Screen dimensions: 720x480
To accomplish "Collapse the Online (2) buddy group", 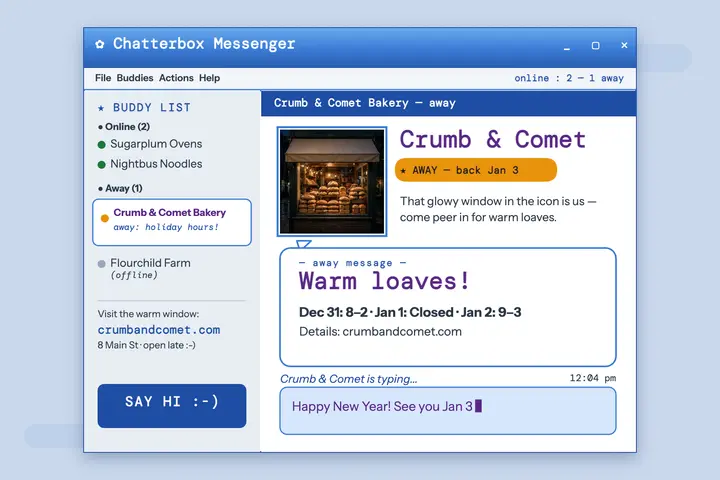I will [124, 127].
